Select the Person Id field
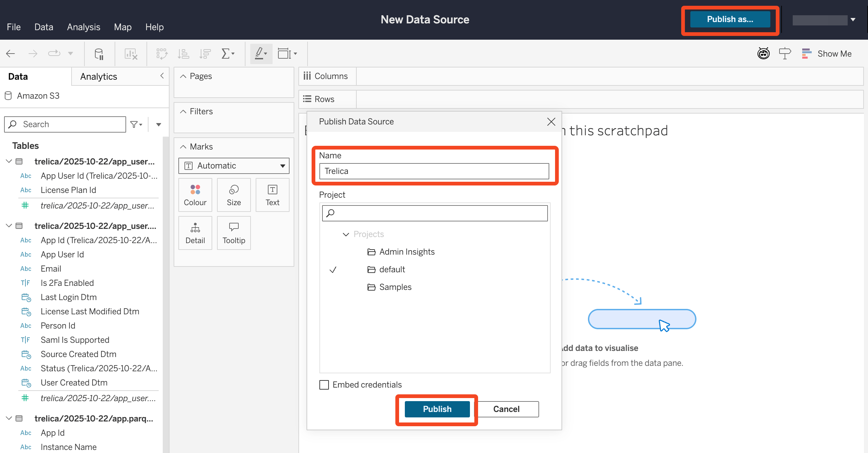This screenshot has height=453, width=868. coord(58,326)
